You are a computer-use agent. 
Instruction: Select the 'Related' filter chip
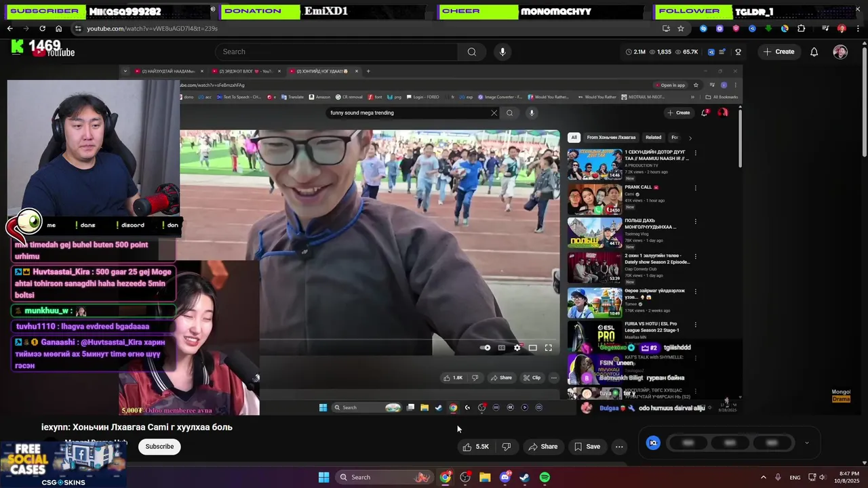tap(653, 138)
